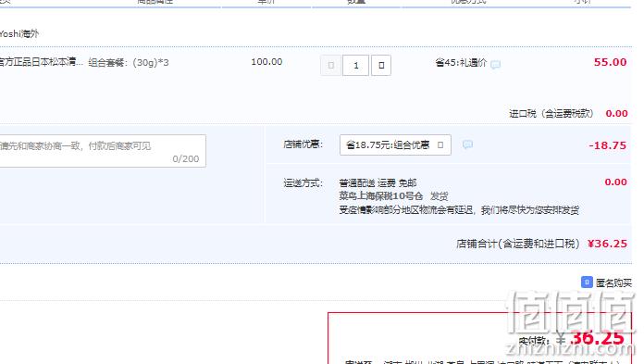This screenshot has height=364, width=644.
Task: Click the store total ¥36.25
Action: pos(607,244)
